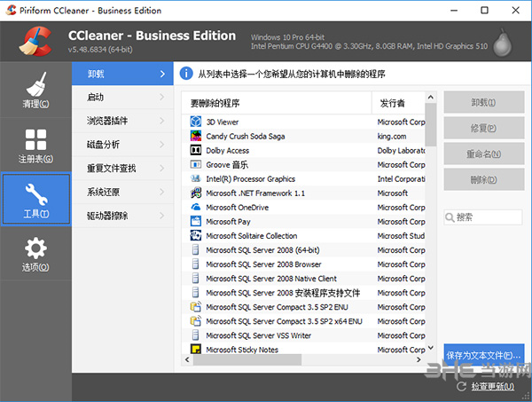Screen dimensions: 532x402
Task: Select the Dolby Access icon
Action: pyautogui.click(x=196, y=150)
